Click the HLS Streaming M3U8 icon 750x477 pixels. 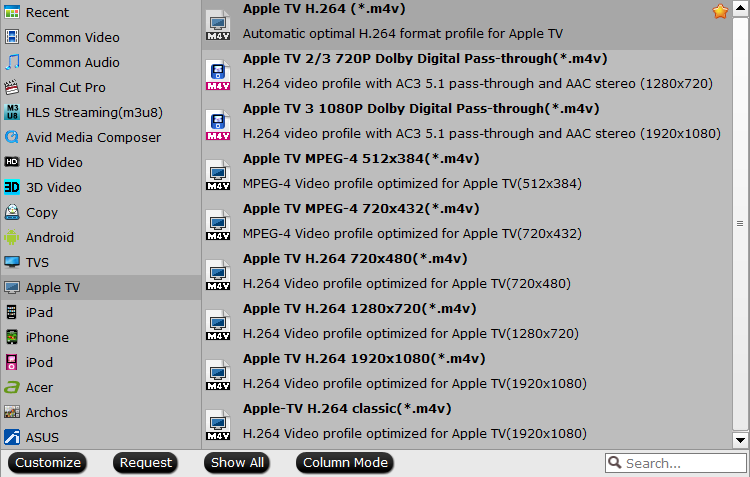click(x=12, y=112)
